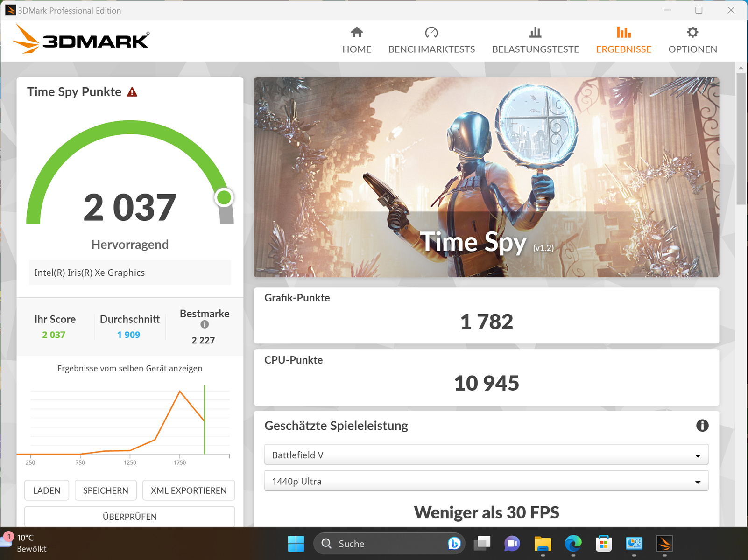
Task: Click the green score marker in chart
Action: [205, 420]
